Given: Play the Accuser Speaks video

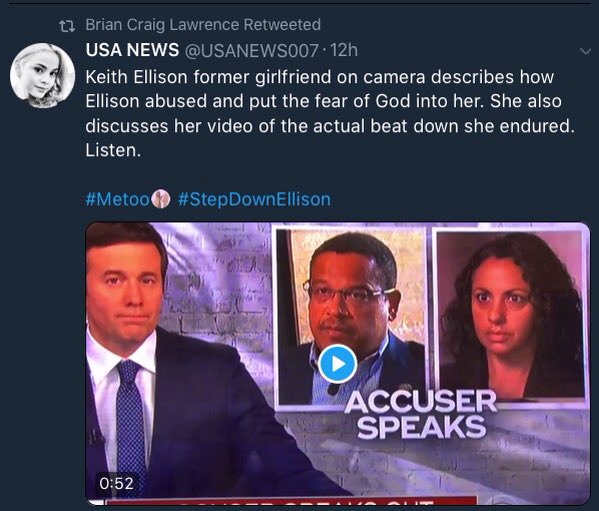Looking at the screenshot, I should click(337, 364).
